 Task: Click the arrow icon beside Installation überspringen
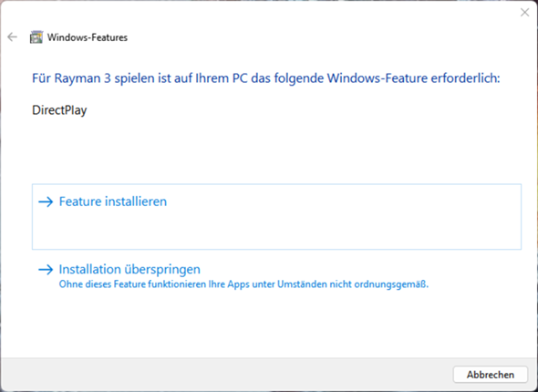coord(46,270)
